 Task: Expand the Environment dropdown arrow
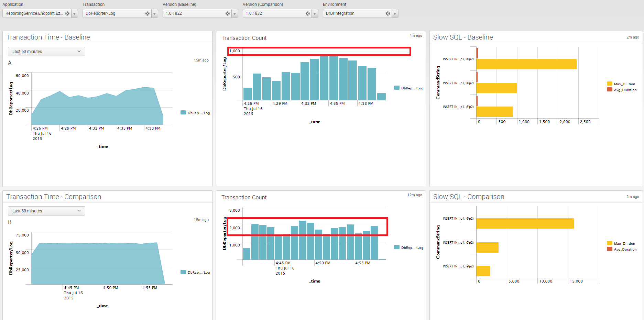tap(395, 14)
